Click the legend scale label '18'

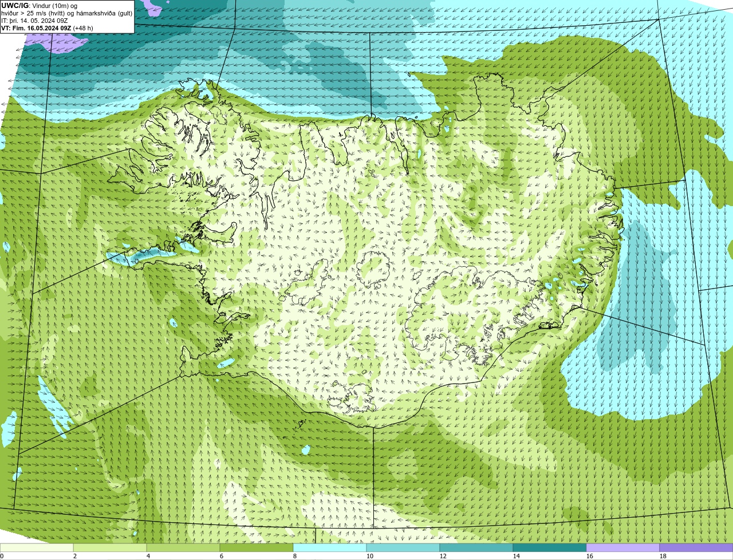tap(663, 556)
